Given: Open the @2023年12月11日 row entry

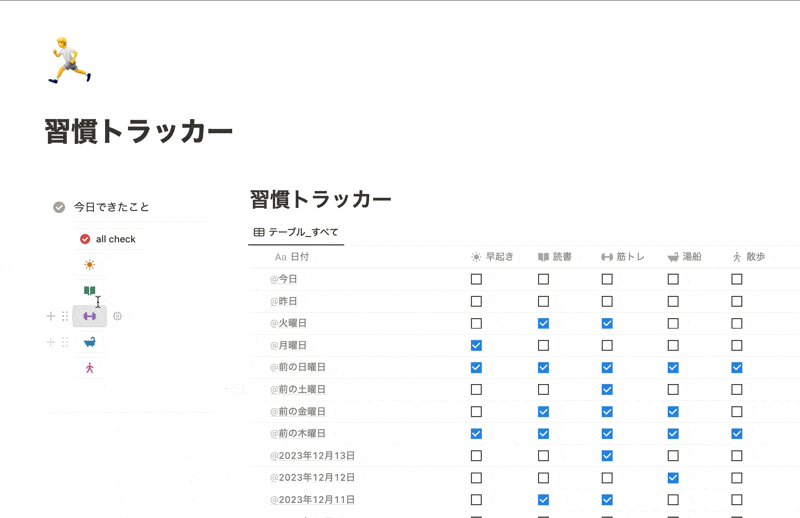Looking at the screenshot, I should coord(312,500).
